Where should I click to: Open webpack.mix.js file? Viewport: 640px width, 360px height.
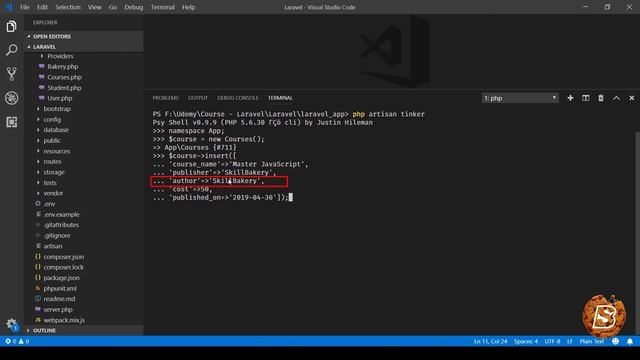click(64, 320)
